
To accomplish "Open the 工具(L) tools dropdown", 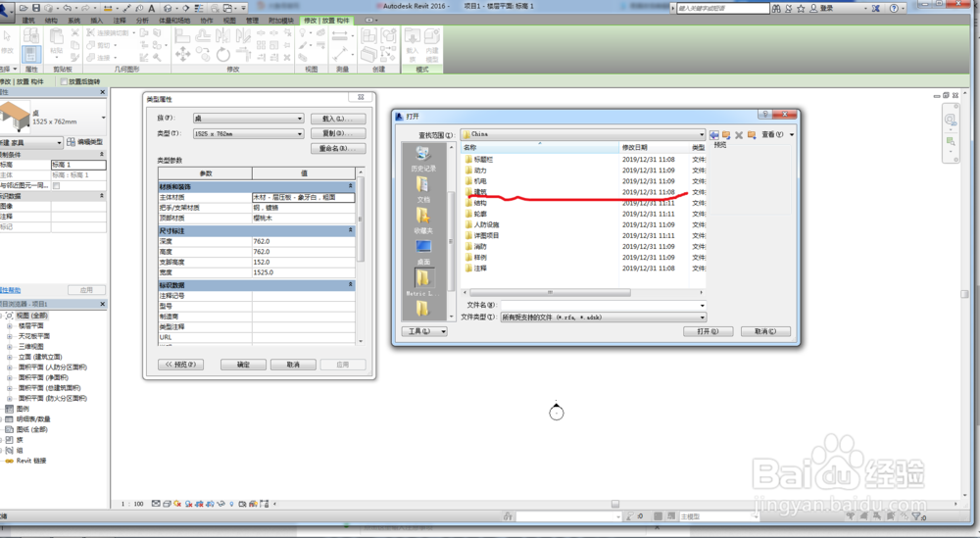I will pos(423,331).
